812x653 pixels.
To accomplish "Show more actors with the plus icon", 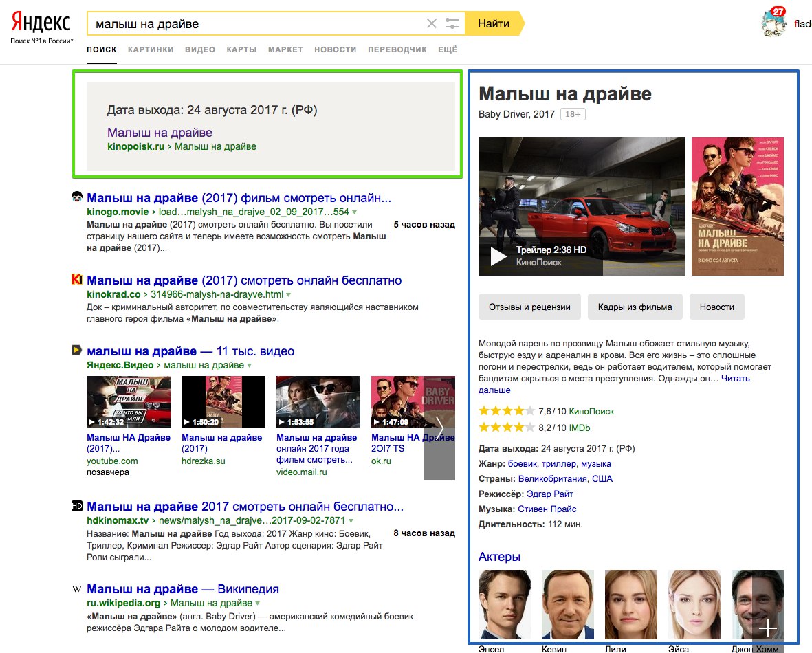I will pyautogui.click(x=767, y=629).
